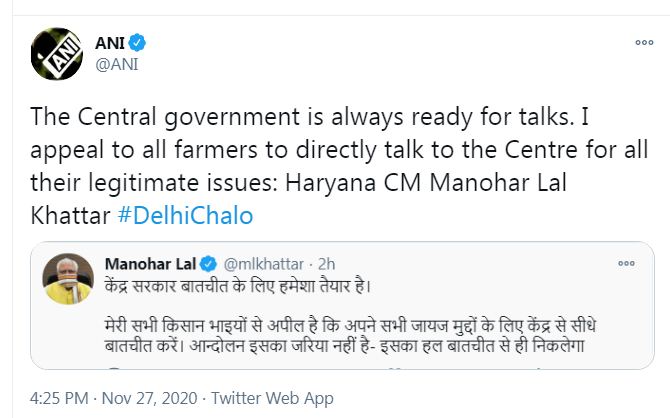Open the tweet's three-dot more options menu
The height and width of the screenshot is (418, 670).
pos(644,44)
